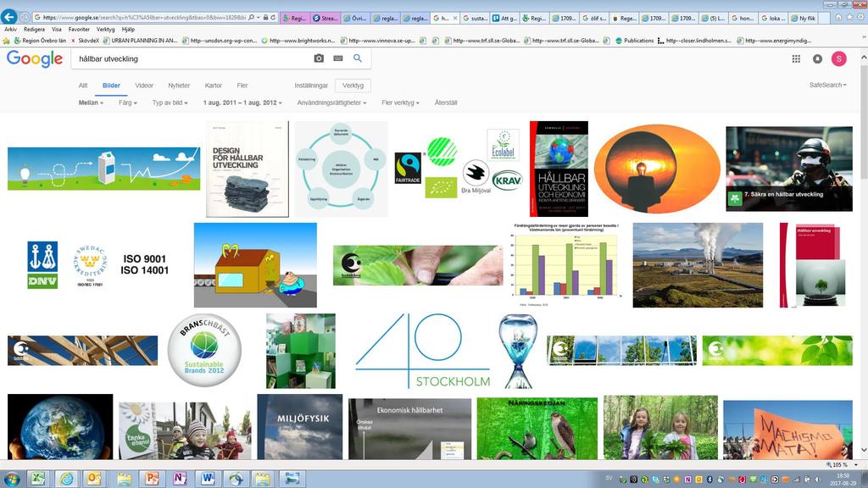This screenshot has width=868, height=488.
Task: Click the browser address bar URL
Action: pos(144,18)
